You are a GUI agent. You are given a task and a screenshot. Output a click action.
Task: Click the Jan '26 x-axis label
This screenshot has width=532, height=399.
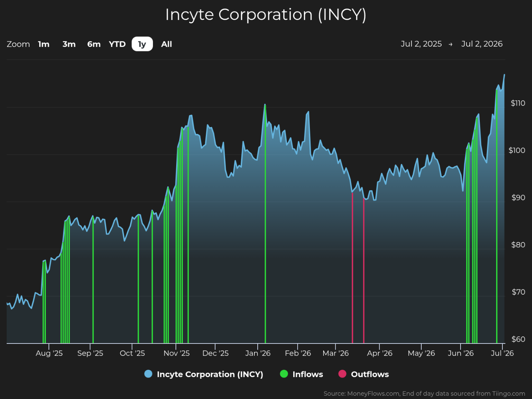coord(258,353)
